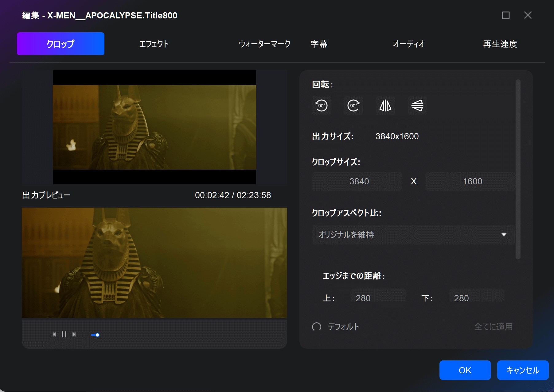Skip to next frame in preview

coord(74,334)
